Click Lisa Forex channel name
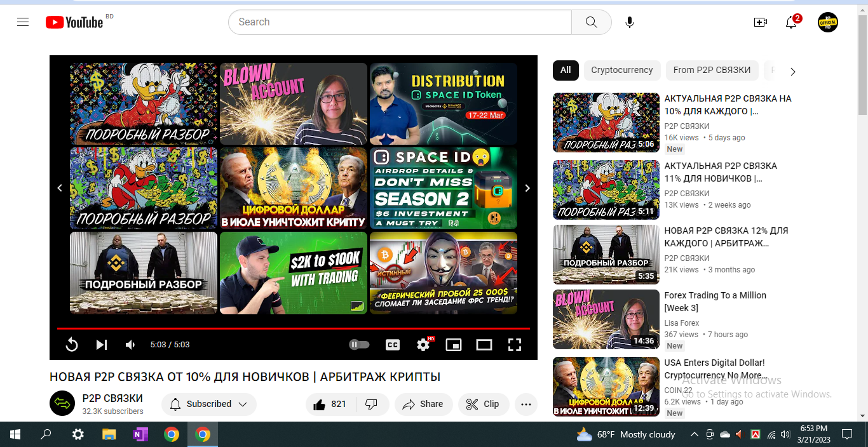This screenshot has height=447, width=868. tap(682, 323)
